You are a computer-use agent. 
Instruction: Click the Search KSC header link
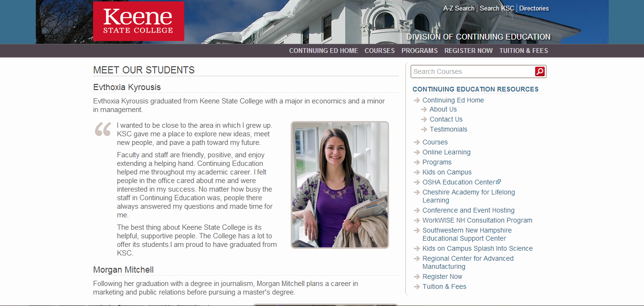click(x=496, y=8)
